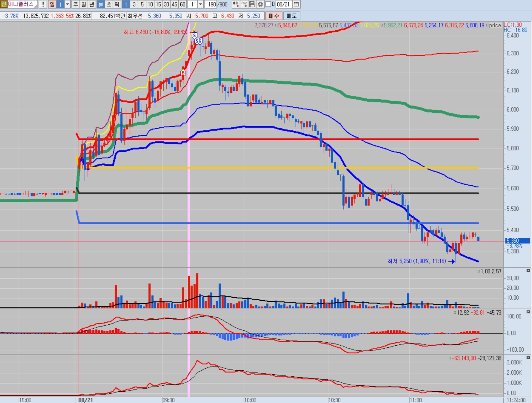Close the MACD oscillator panel
This screenshot has width=532, height=403.
click(528, 312)
